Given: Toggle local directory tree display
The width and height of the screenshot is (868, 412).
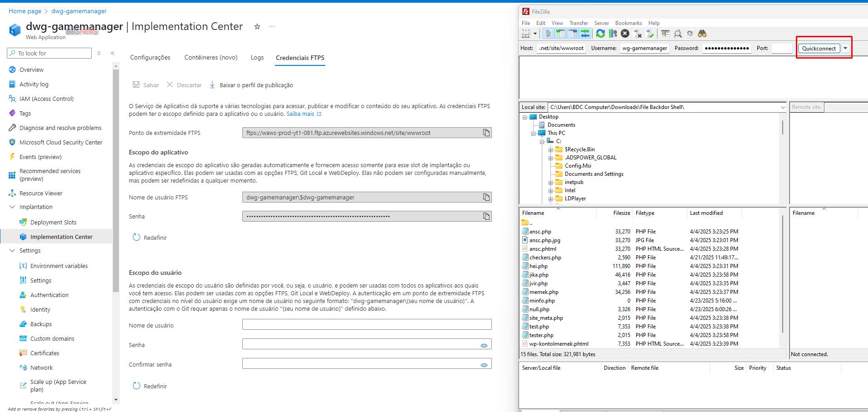Looking at the screenshot, I should [x=560, y=34].
